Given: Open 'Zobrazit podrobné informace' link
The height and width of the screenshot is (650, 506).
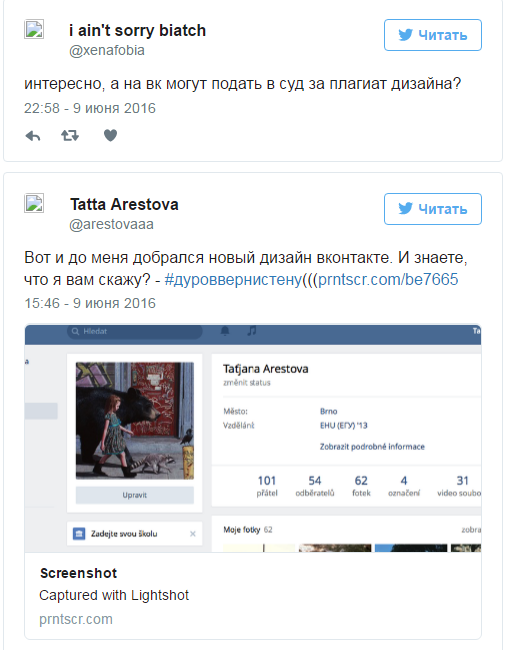Looking at the screenshot, I should (x=372, y=447).
